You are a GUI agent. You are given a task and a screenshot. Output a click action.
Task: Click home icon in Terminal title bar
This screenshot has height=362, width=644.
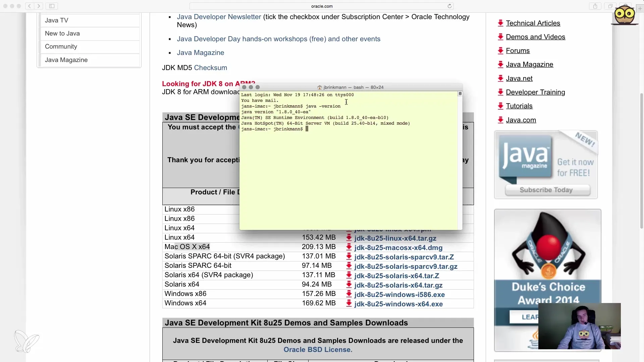320,87
